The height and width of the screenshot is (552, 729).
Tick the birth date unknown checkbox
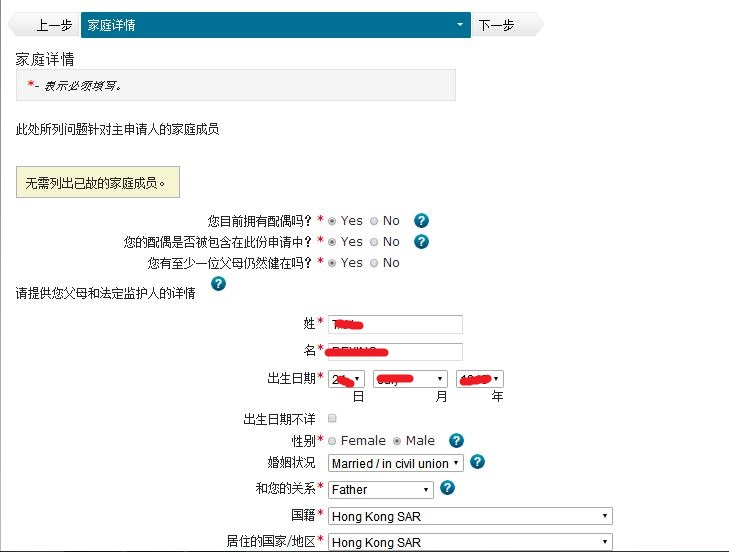click(x=333, y=418)
